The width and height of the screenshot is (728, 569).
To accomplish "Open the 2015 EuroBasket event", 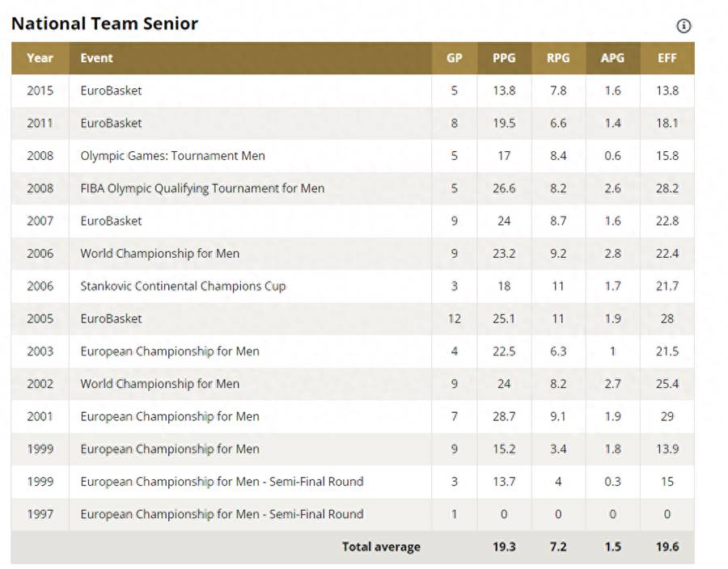I will coord(111,91).
